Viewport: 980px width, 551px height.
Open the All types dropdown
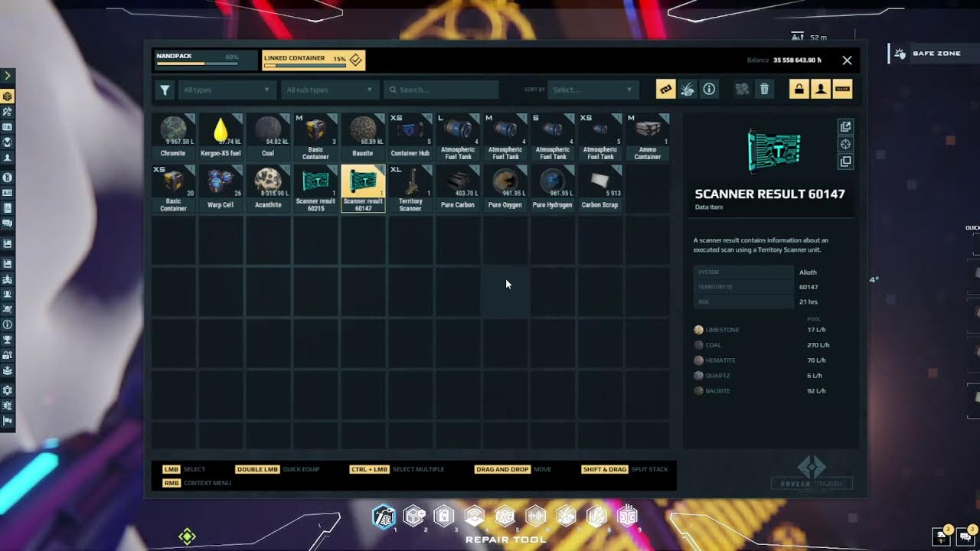227,90
